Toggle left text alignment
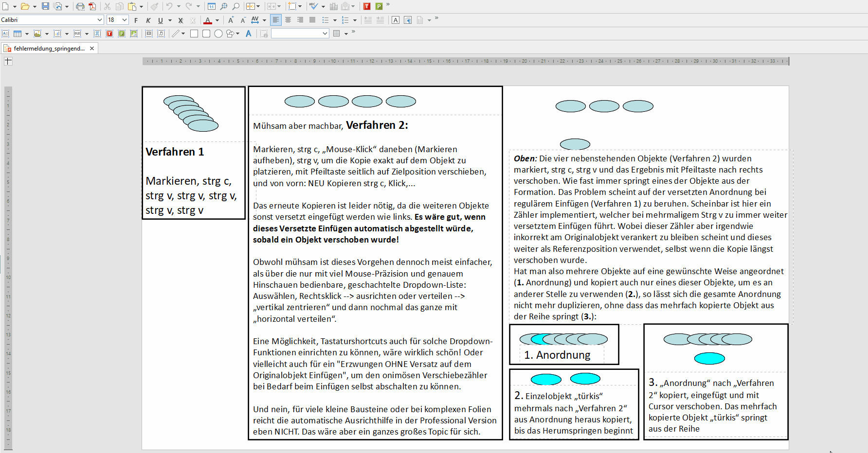This screenshot has height=453, width=868. [276, 20]
